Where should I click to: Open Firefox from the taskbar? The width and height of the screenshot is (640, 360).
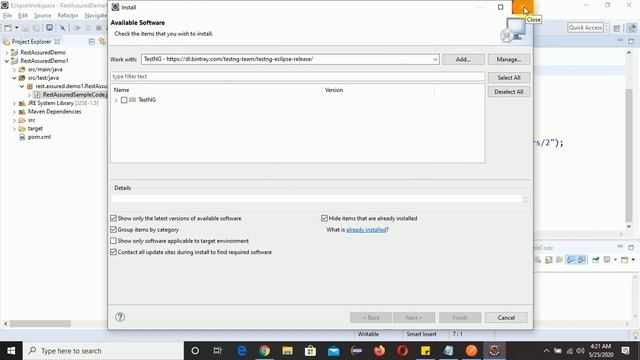pyautogui.click(x=380, y=351)
